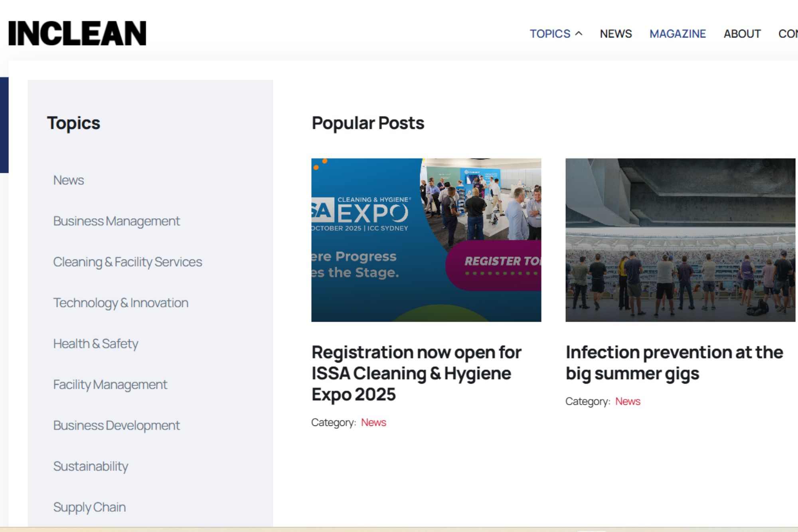Go to the About page
Viewport: 798px width, 532px height.
coord(742,34)
